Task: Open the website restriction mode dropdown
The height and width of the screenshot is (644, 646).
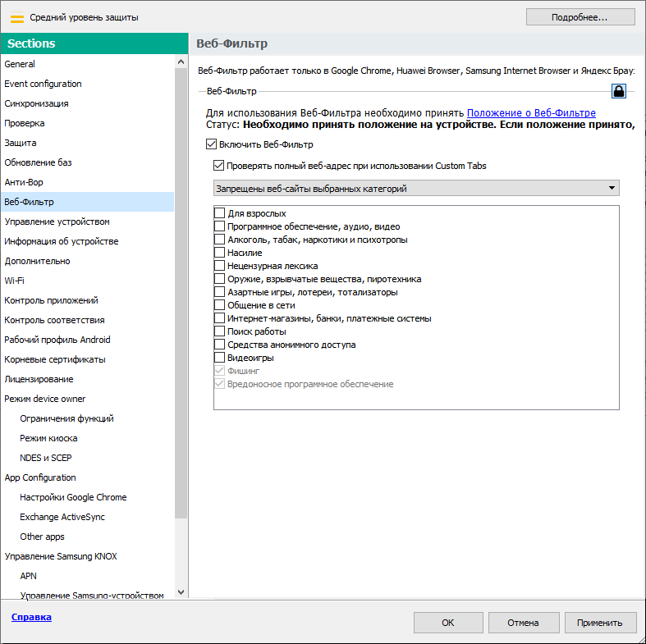Action: (x=415, y=189)
